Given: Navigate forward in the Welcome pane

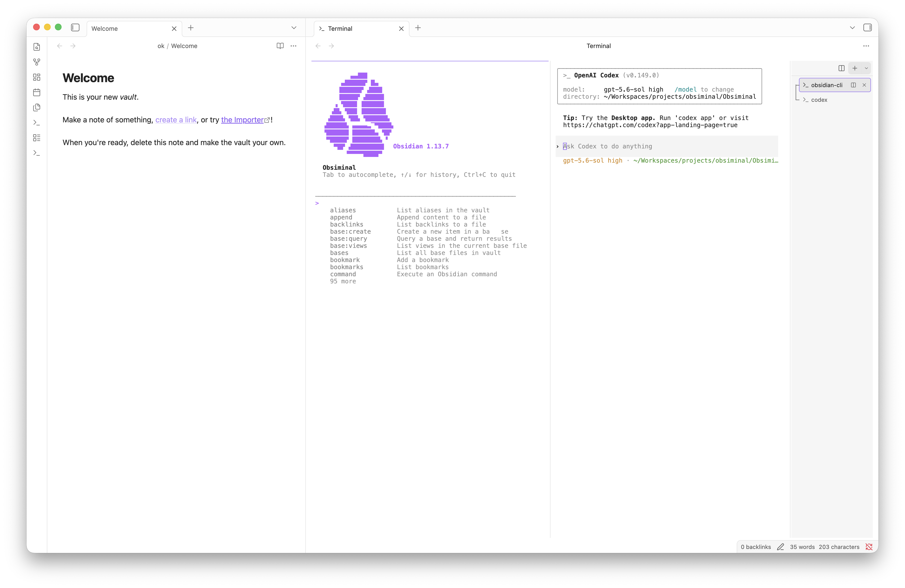Looking at the screenshot, I should pos(73,46).
